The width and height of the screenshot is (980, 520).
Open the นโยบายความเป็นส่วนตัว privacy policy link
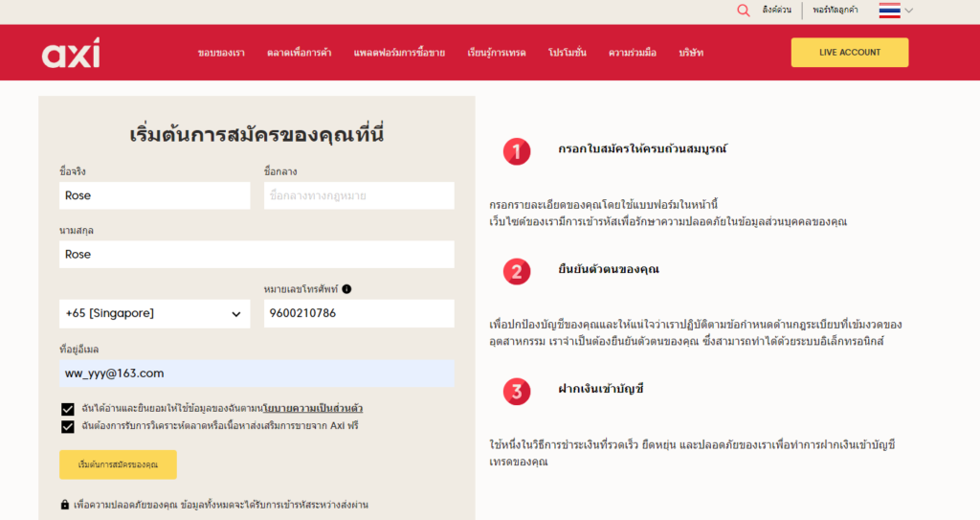tap(313, 409)
